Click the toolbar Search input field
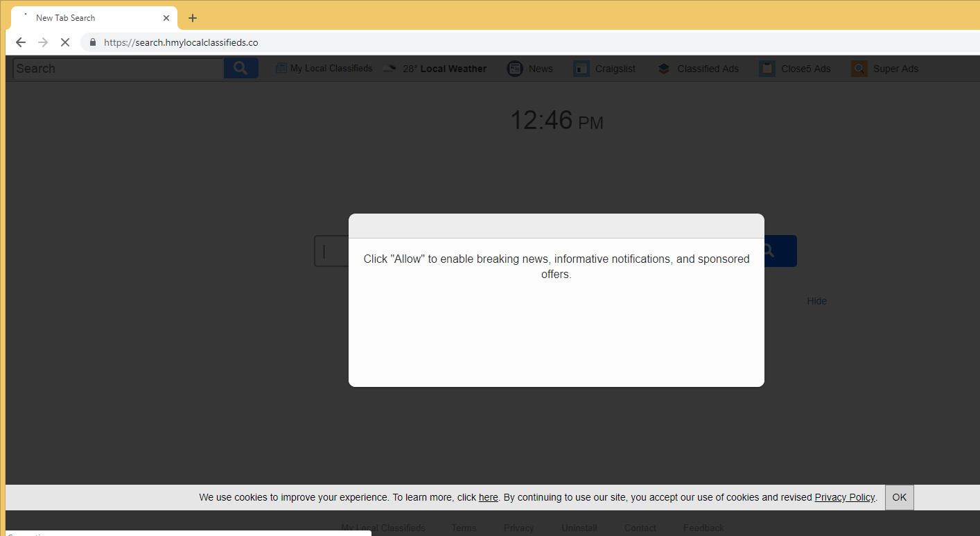The height and width of the screenshot is (536, 980). pos(119,69)
